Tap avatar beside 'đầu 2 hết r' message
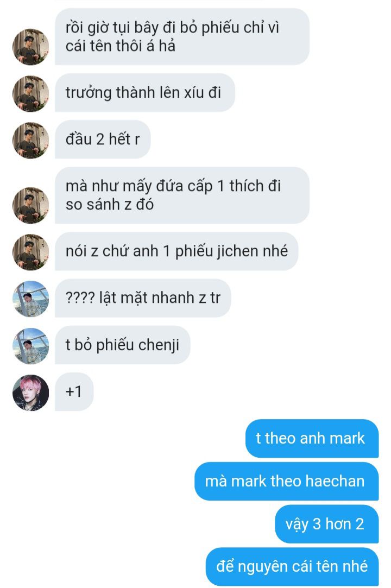Image resolution: width=391 pixels, height=588 pixels. (x=31, y=140)
